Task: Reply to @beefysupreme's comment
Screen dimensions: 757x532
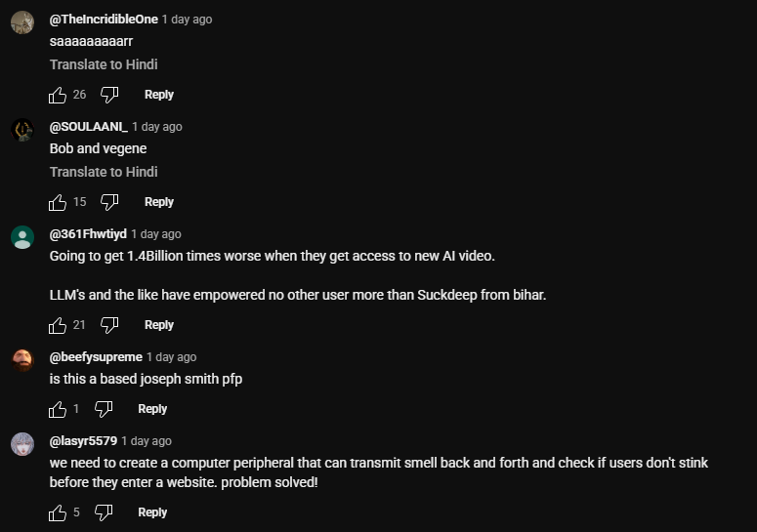Action: point(152,409)
